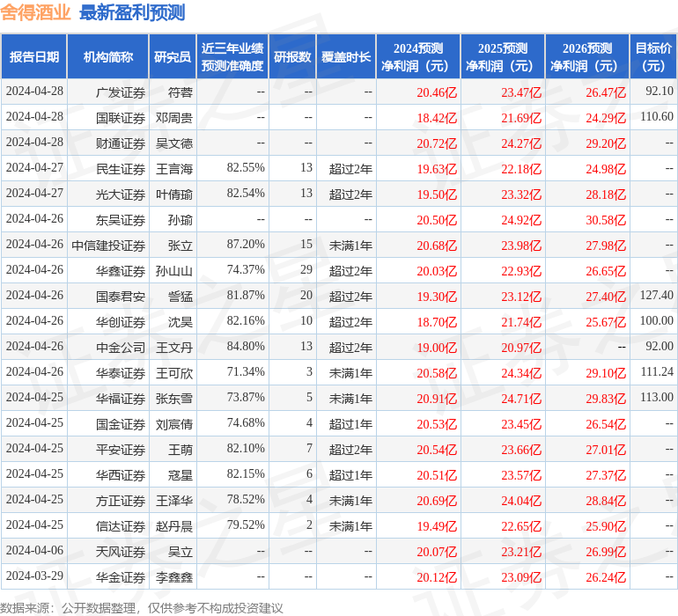Click the 最新盈利预测 heading

coord(132,12)
